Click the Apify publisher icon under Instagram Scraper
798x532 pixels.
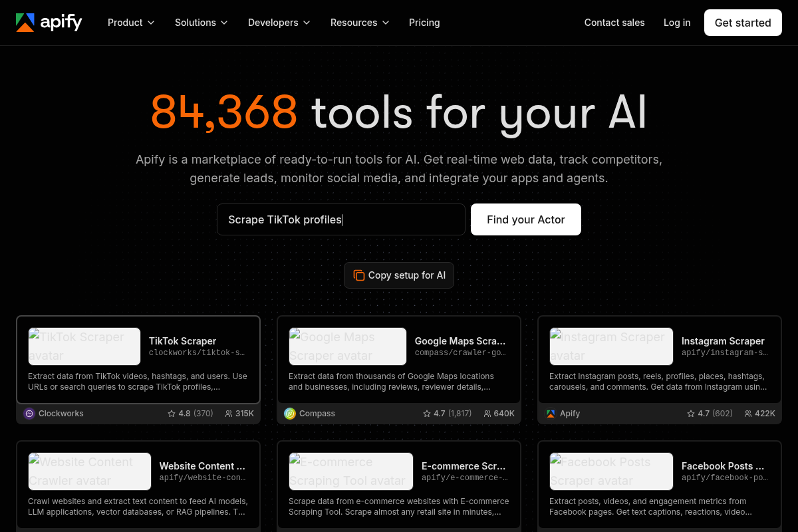point(551,414)
